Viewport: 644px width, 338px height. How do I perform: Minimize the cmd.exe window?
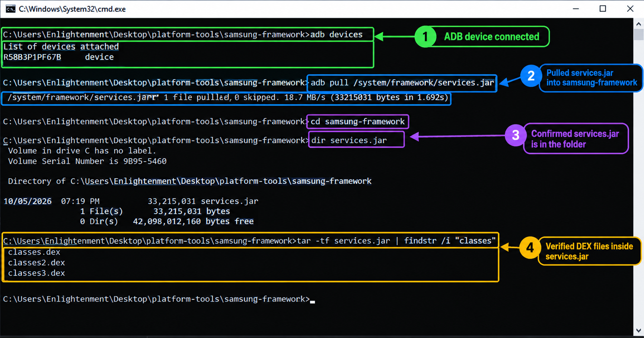(576, 9)
